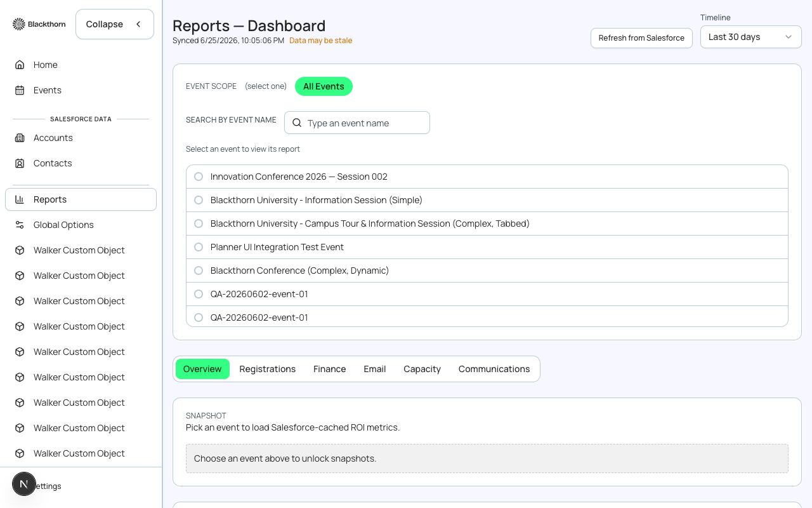Open the Reports sidebar item
This screenshot has width=812, height=508.
81,199
